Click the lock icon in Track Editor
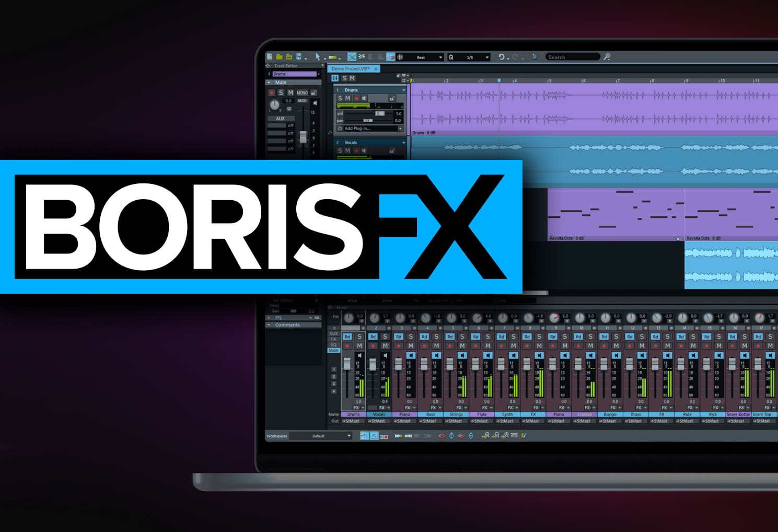778x532 pixels. coord(313,92)
